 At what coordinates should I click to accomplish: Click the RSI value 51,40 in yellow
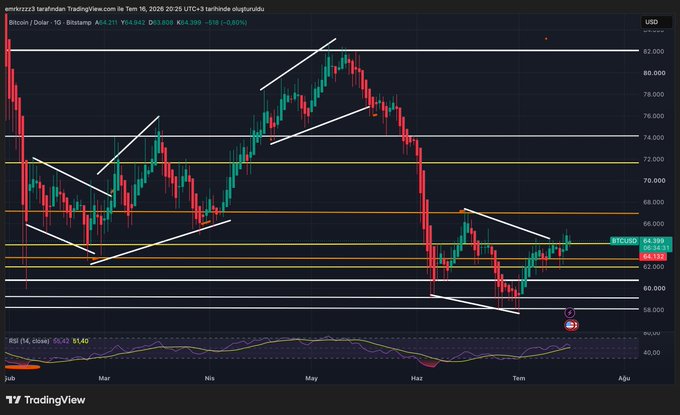(81, 341)
